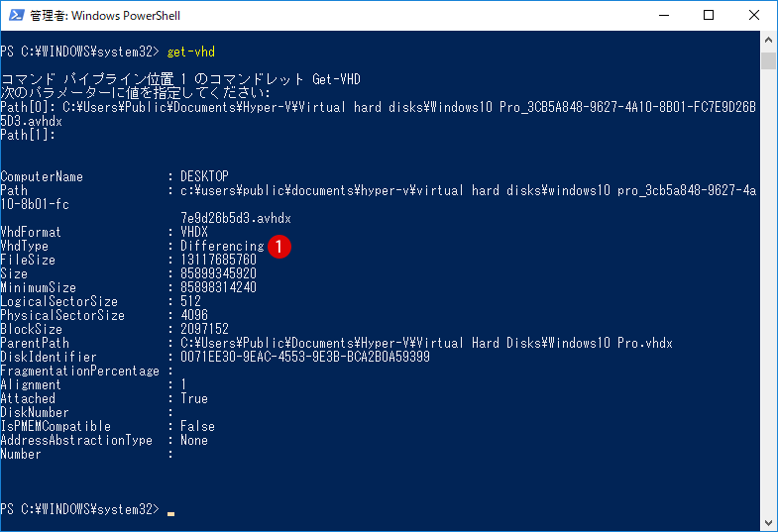
Task: Click the scrollbar up arrow
Action: click(768, 40)
